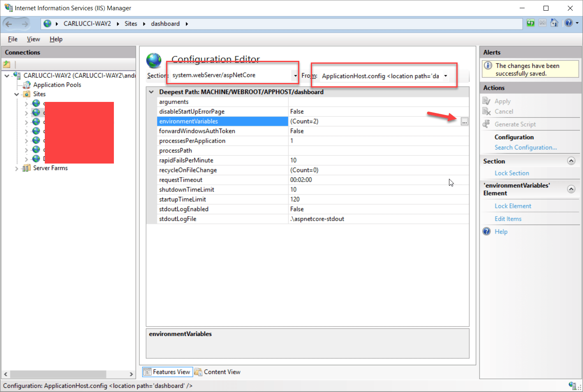
Task: Select the recycleOnFileChange property
Action: pyautogui.click(x=313, y=170)
